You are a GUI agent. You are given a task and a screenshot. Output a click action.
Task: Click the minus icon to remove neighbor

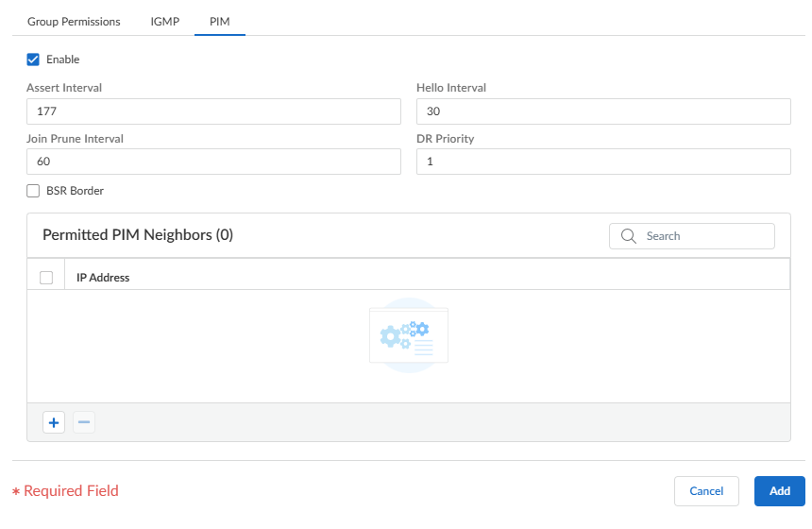[x=84, y=423]
